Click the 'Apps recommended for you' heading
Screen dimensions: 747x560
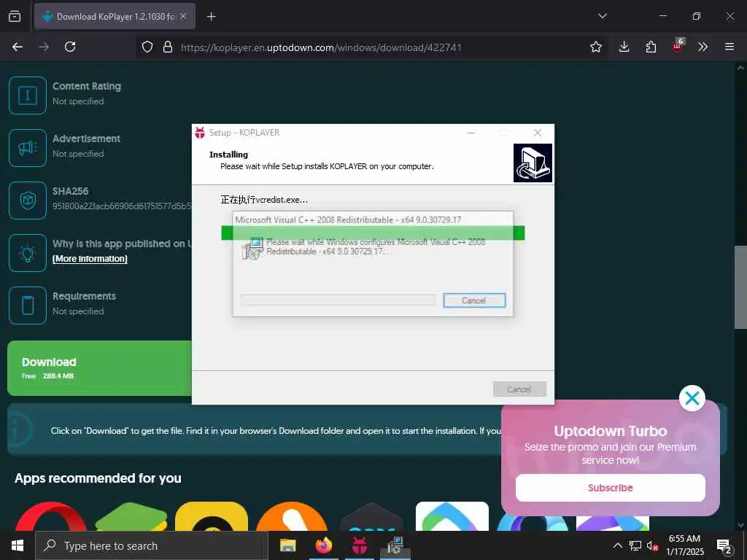98,478
